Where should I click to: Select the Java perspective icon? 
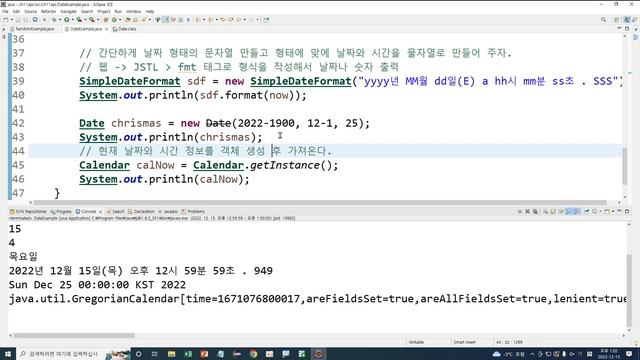click(x=627, y=20)
